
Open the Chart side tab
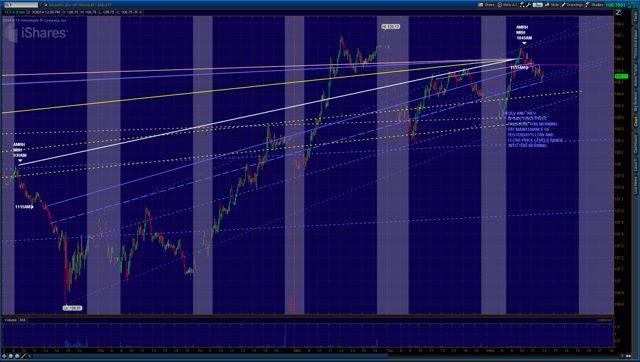pyautogui.click(x=636, y=121)
